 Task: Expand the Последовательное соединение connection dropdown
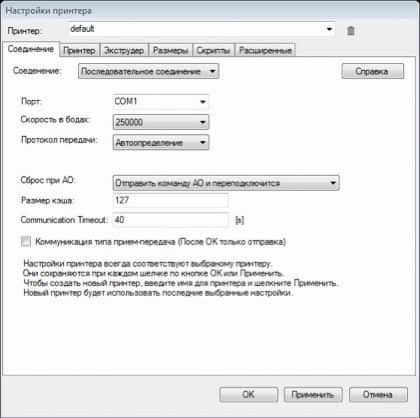click(149, 71)
